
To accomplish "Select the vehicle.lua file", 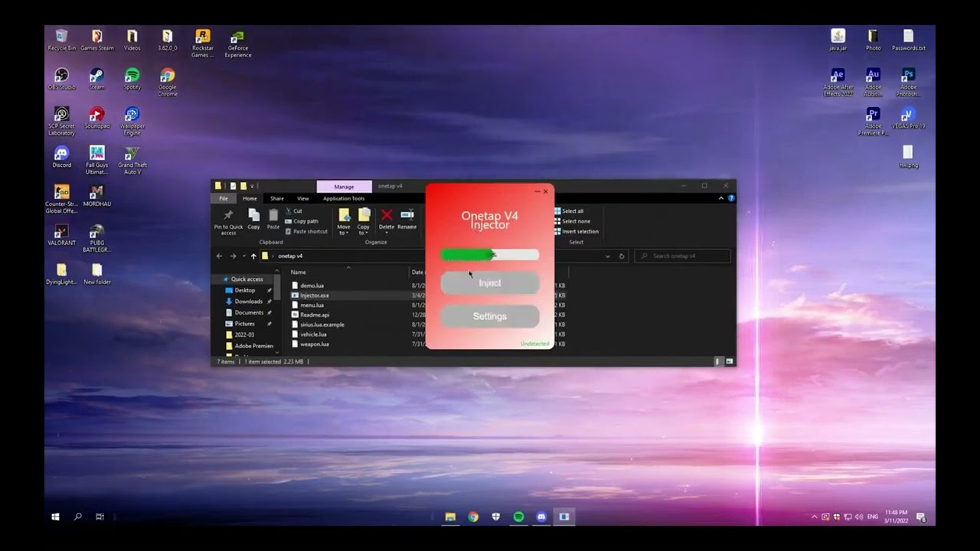I will click(313, 334).
